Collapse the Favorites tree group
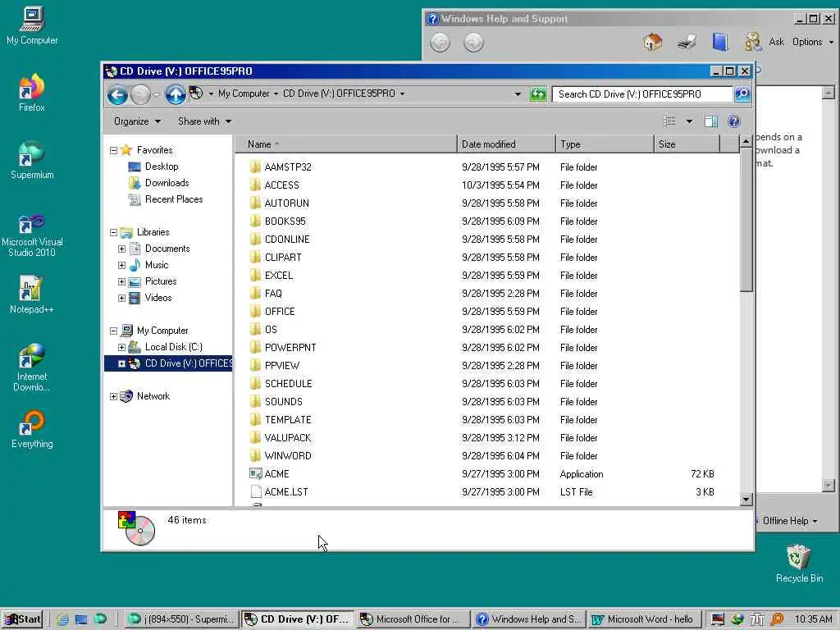840x630 pixels. (113, 151)
